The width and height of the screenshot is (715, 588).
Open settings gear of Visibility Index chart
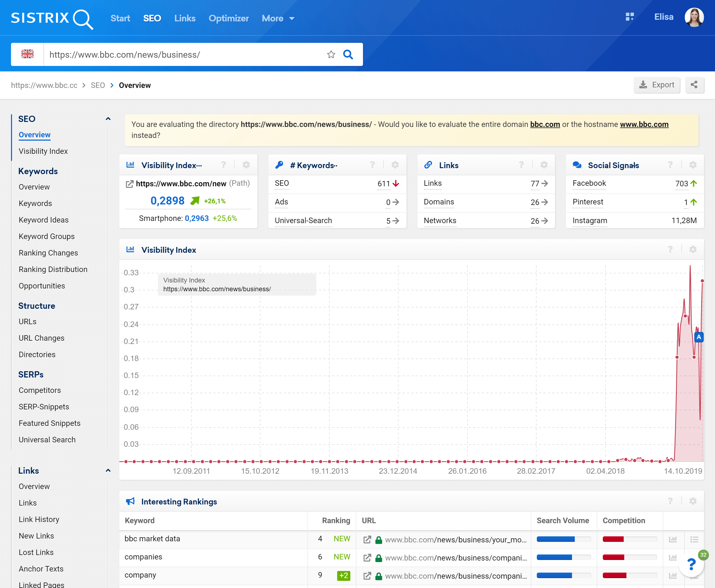coord(693,249)
